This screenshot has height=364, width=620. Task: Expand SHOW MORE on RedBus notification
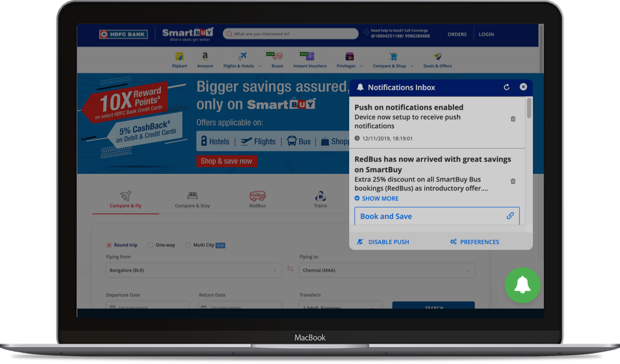(376, 199)
